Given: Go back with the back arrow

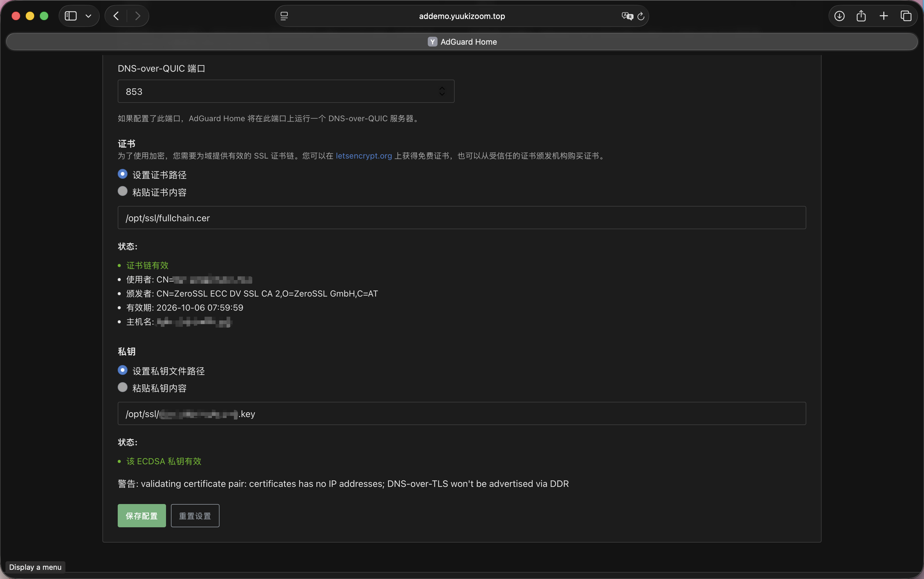Looking at the screenshot, I should 116,16.
